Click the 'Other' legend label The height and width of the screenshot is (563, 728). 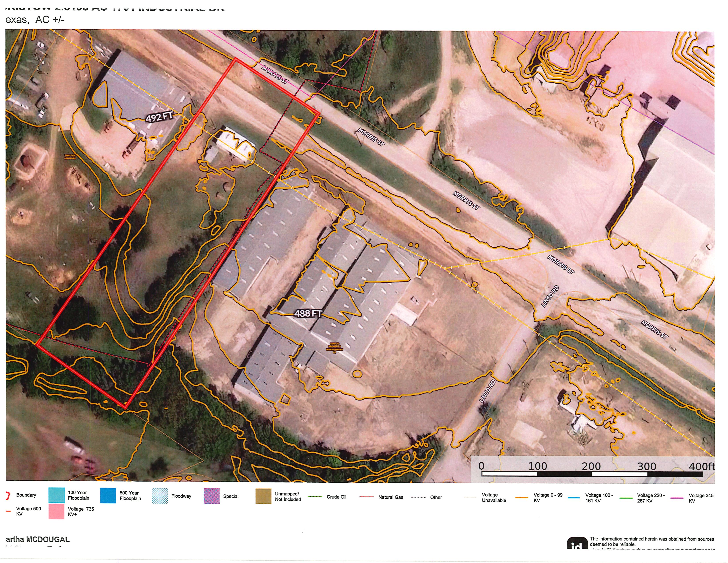point(436,497)
